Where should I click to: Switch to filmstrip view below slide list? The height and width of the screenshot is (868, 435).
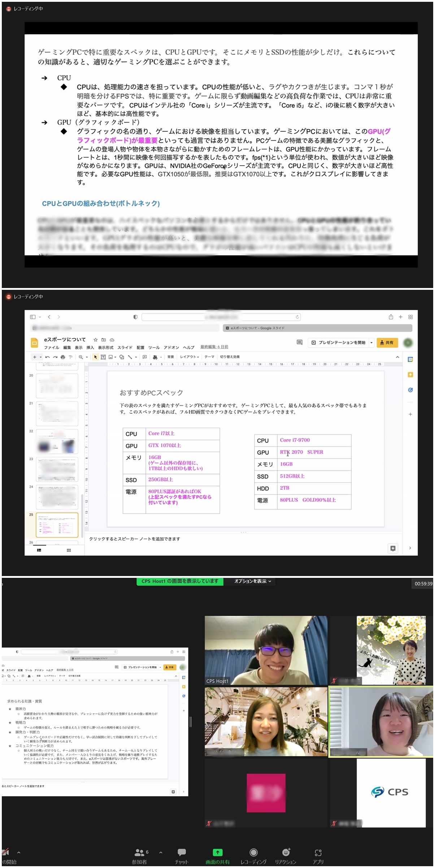point(39,550)
